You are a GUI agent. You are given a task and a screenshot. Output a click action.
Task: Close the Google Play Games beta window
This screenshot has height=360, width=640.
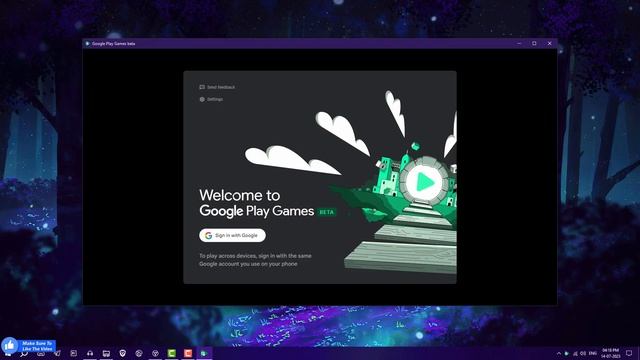[x=549, y=43]
